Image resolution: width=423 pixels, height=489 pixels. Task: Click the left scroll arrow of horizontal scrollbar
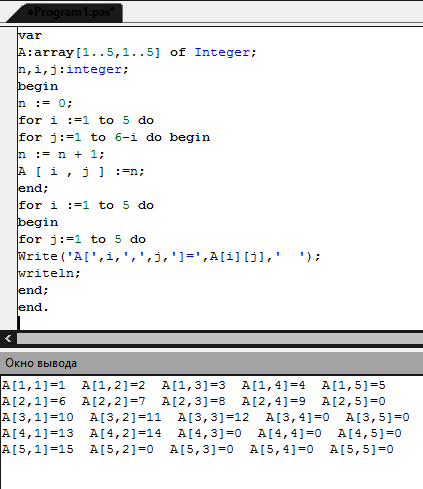[8, 339]
